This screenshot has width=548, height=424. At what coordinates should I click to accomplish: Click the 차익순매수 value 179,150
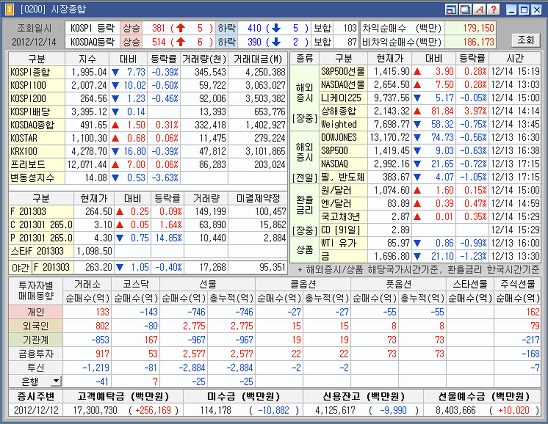(478, 28)
